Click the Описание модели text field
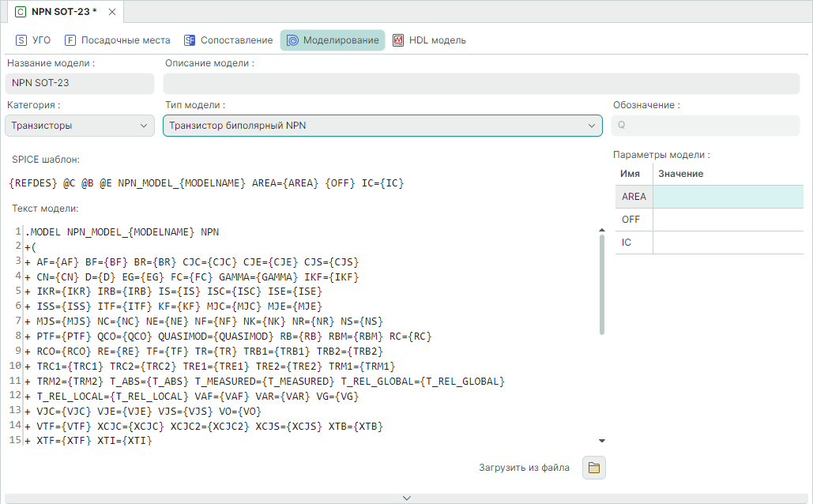Screen dimensions: 813x504 click(x=481, y=83)
